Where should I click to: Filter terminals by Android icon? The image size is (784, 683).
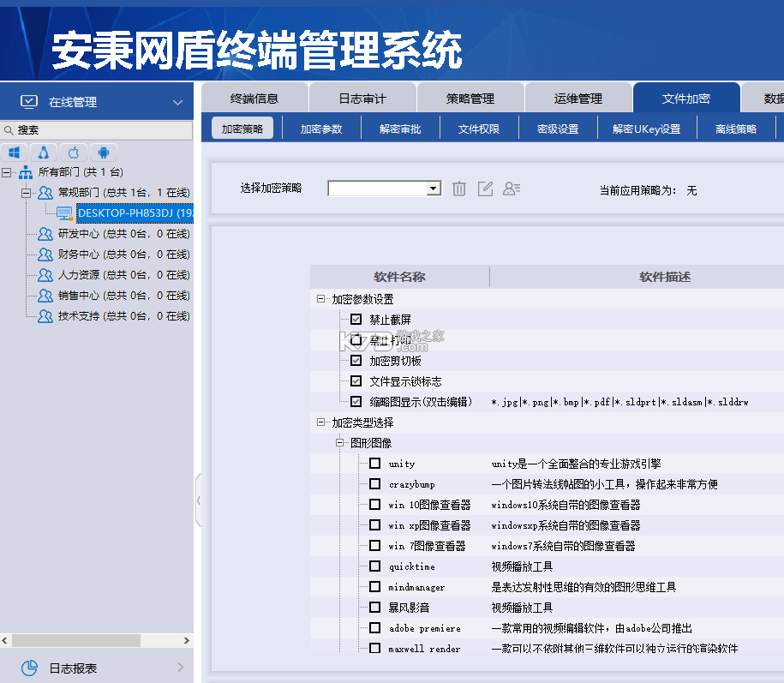point(104,153)
